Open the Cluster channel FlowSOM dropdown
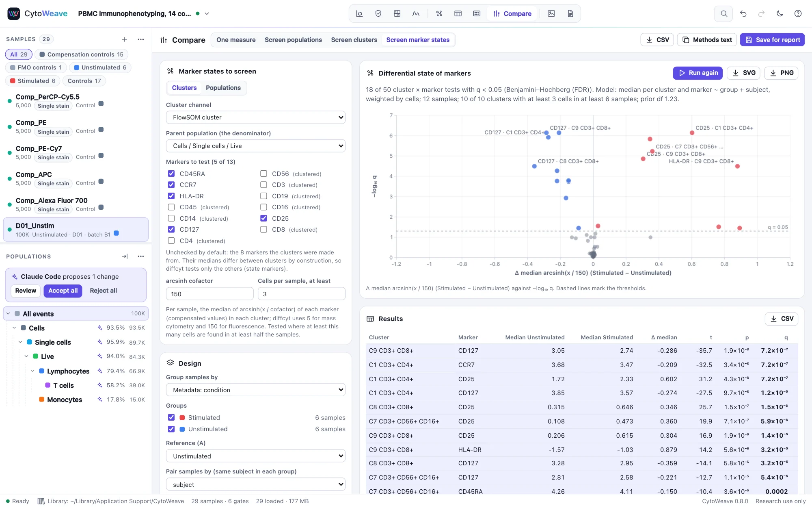The height and width of the screenshot is (508, 812). (x=256, y=117)
